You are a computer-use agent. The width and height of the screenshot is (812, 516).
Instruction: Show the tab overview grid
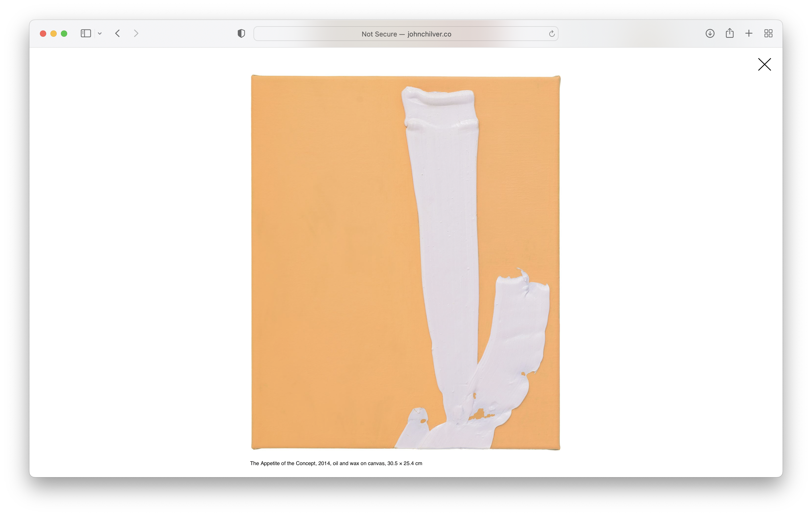tap(768, 33)
